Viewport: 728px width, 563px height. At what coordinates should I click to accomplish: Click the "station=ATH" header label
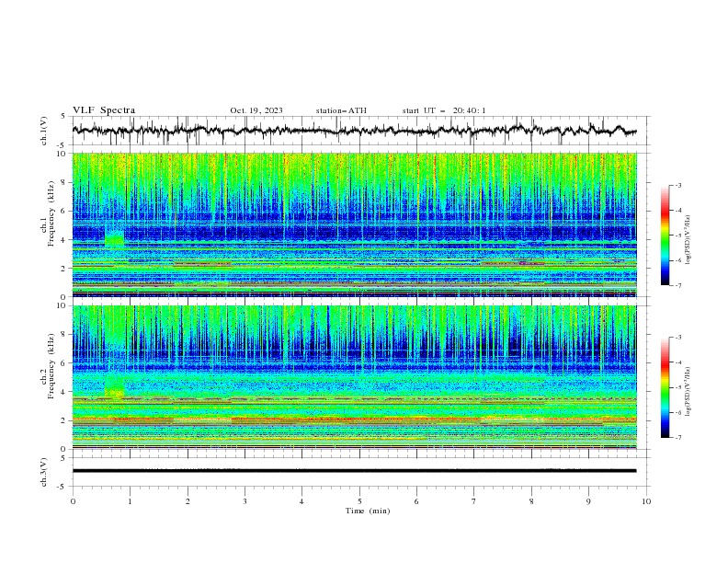point(341,110)
